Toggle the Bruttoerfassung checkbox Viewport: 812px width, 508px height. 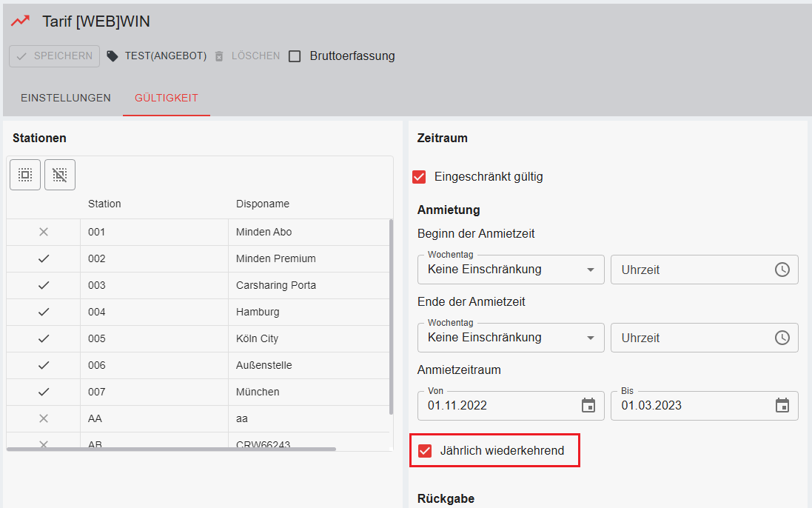tap(295, 56)
